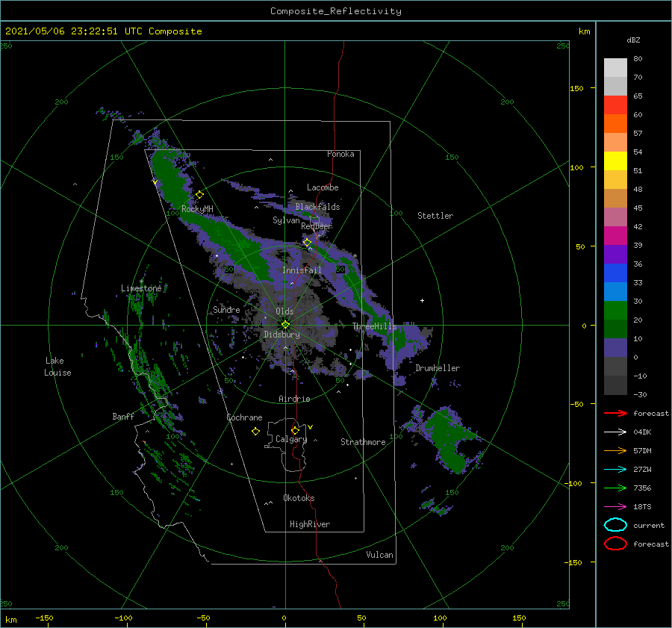Click the Blackfalds city label
The height and width of the screenshot is (628, 672).
pos(317,207)
